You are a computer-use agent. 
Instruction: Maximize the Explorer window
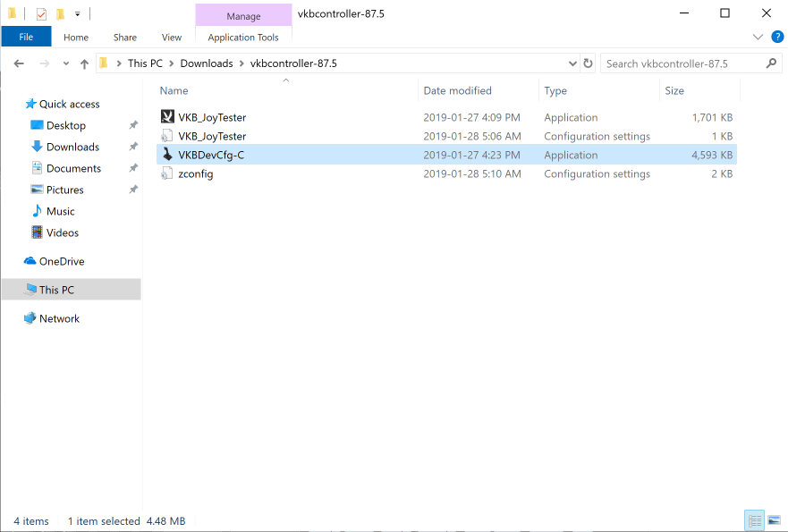coord(724,13)
